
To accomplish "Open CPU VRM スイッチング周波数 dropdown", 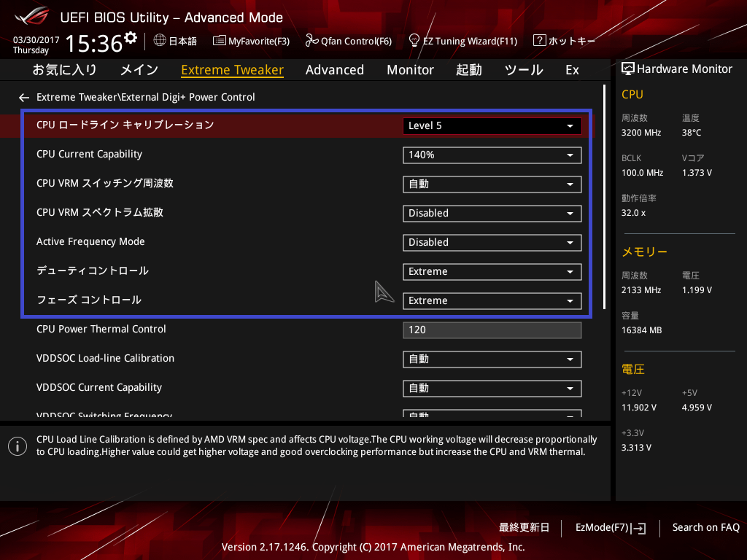I will (492, 184).
